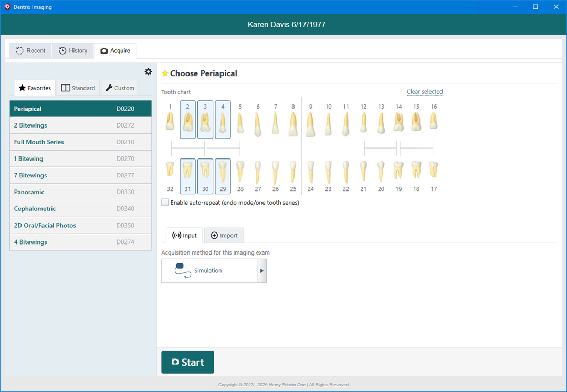Open the Import tab
This screenshot has height=392, width=567.
coord(224,236)
